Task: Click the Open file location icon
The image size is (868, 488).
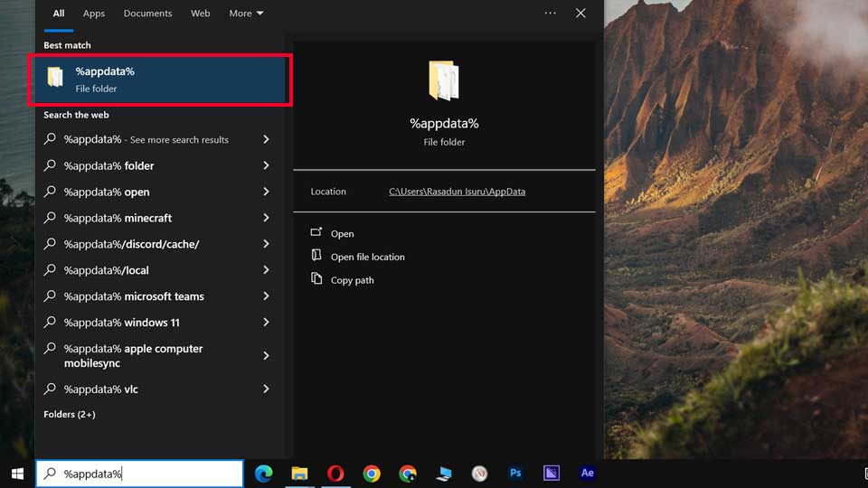Action: [316, 255]
